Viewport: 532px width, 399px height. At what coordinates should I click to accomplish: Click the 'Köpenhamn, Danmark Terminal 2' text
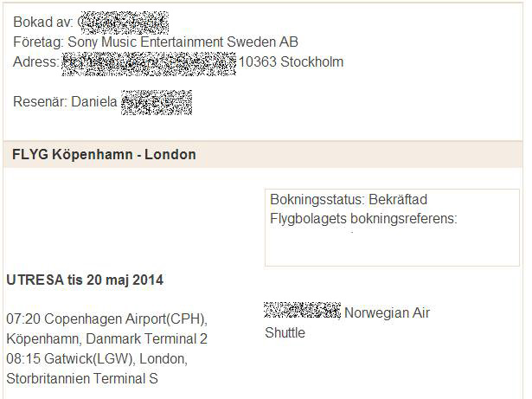tap(107, 339)
